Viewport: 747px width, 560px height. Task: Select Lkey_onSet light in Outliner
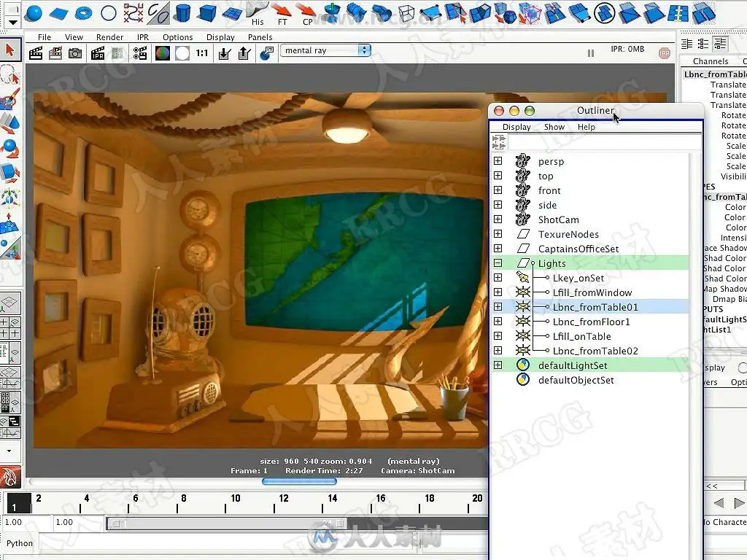coord(578,278)
